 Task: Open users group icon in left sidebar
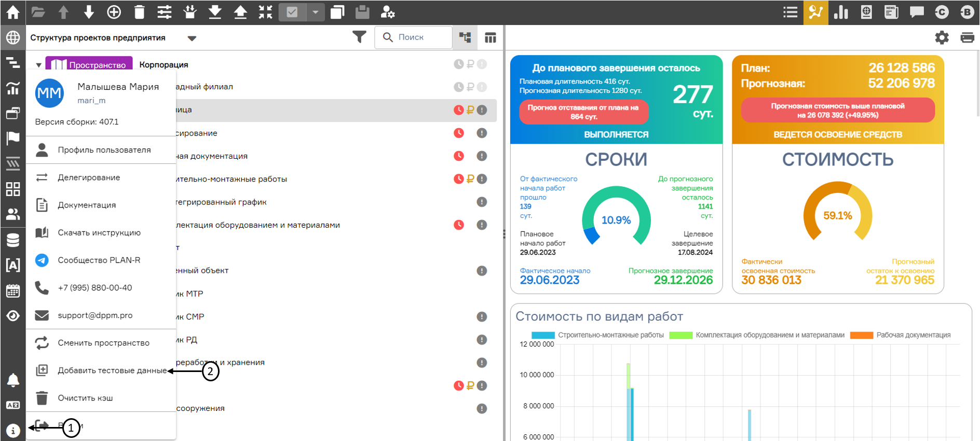click(x=12, y=214)
